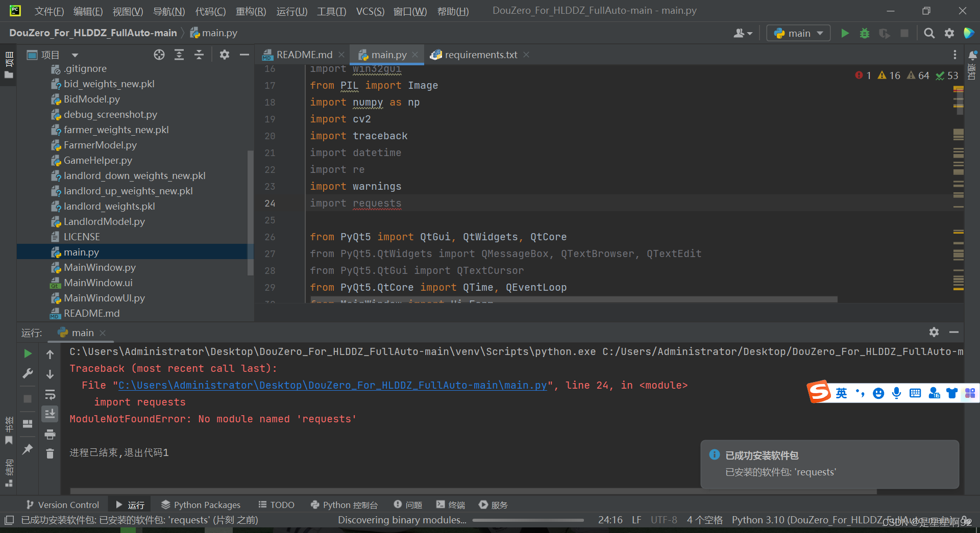Screen dimensions: 980x533
Task: Toggle soft-wrap in the run console
Action: click(x=50, y=395)
